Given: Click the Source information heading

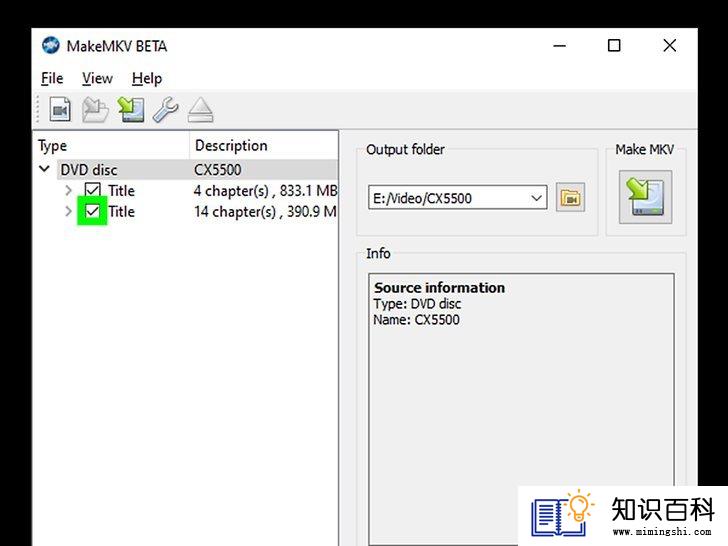Looking at the screenshot, I should coord(439,288).
